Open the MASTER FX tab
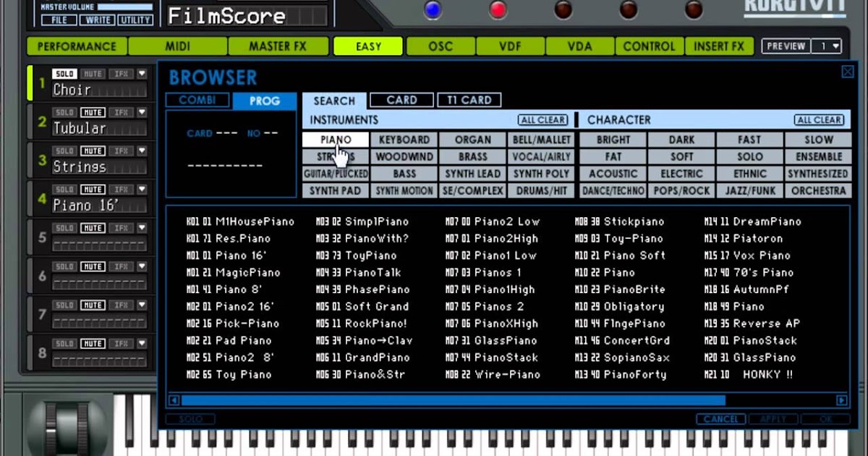Viewport: 868px width, 456px height. tap(278, 46)
